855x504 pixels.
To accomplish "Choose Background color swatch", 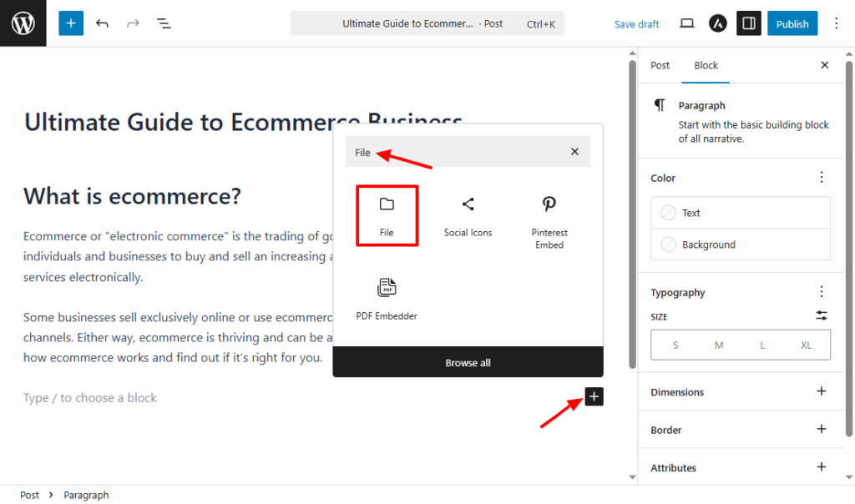I will click(741, 244).
